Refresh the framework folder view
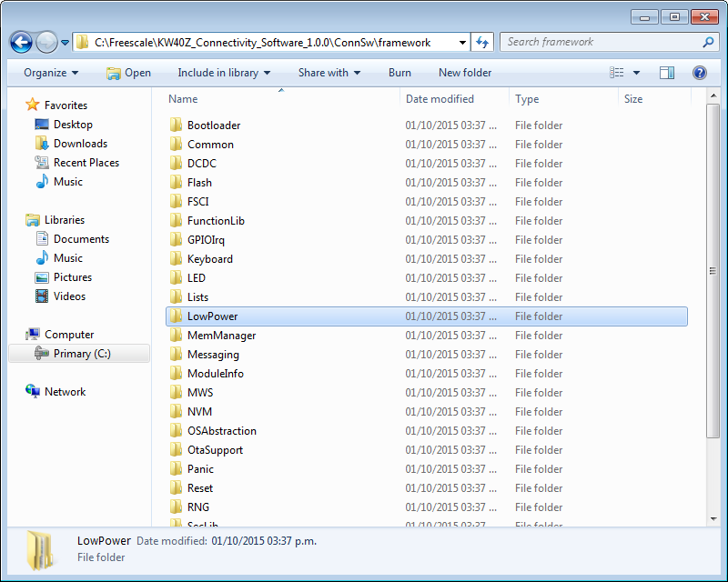This screenshot has height=582, width=728. pos(482,43)
